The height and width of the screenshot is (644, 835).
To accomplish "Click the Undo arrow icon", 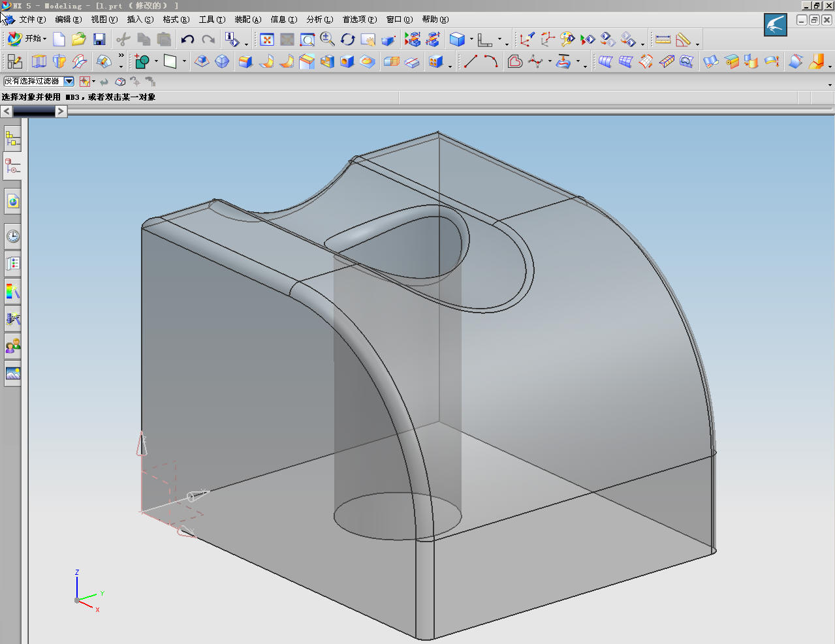I will click(x=187, y=40).
